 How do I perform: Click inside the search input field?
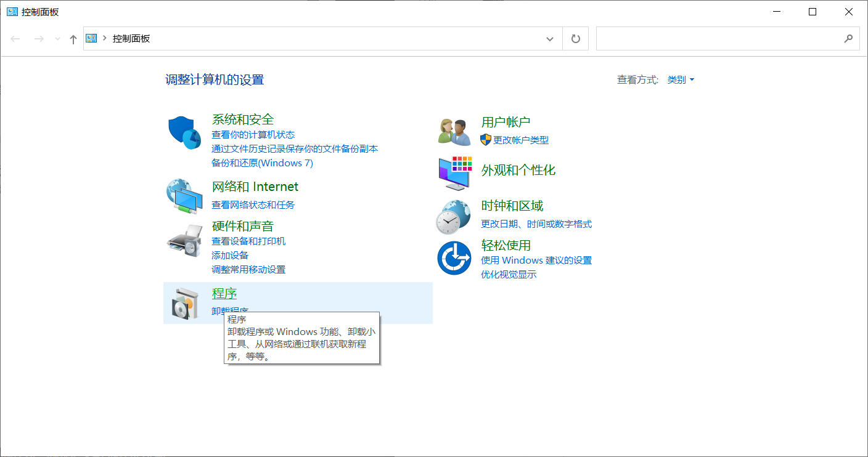(709, 38)
